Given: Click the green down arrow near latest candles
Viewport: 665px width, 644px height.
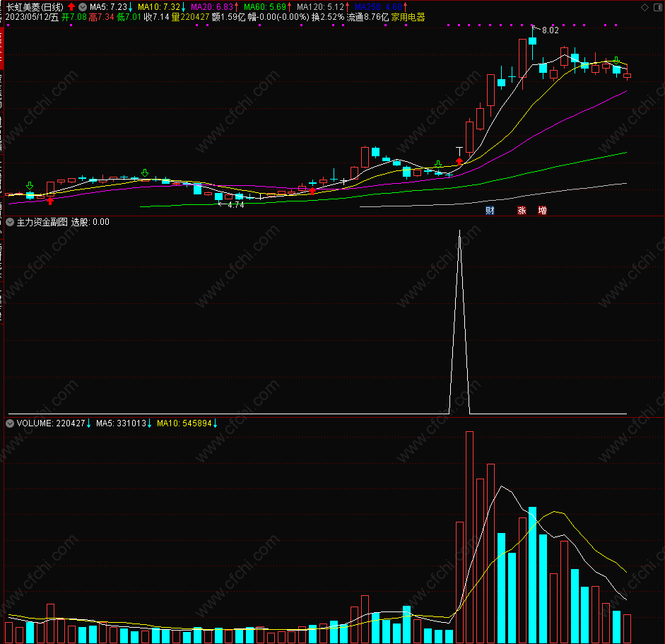Looking at the screenshot, I should point(617,60).
